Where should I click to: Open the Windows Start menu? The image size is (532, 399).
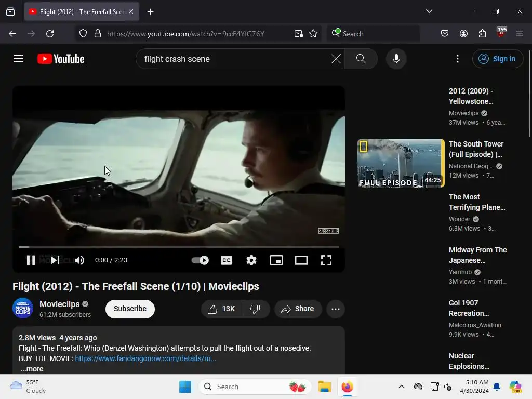pyautogui.click(x=185, y=387)
